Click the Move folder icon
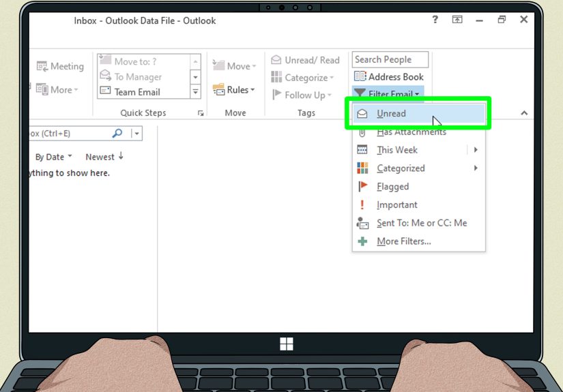 pyautogui.click(x=218, y=65)
